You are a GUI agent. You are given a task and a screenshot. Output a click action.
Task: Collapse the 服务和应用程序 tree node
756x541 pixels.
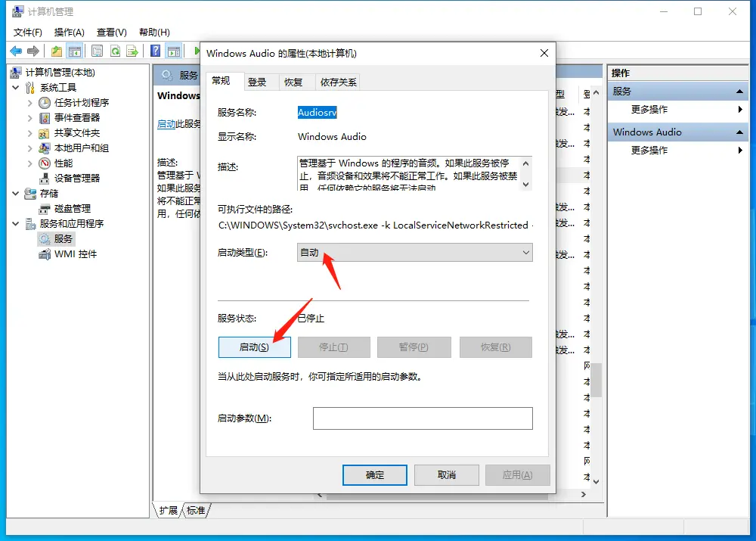15,224
